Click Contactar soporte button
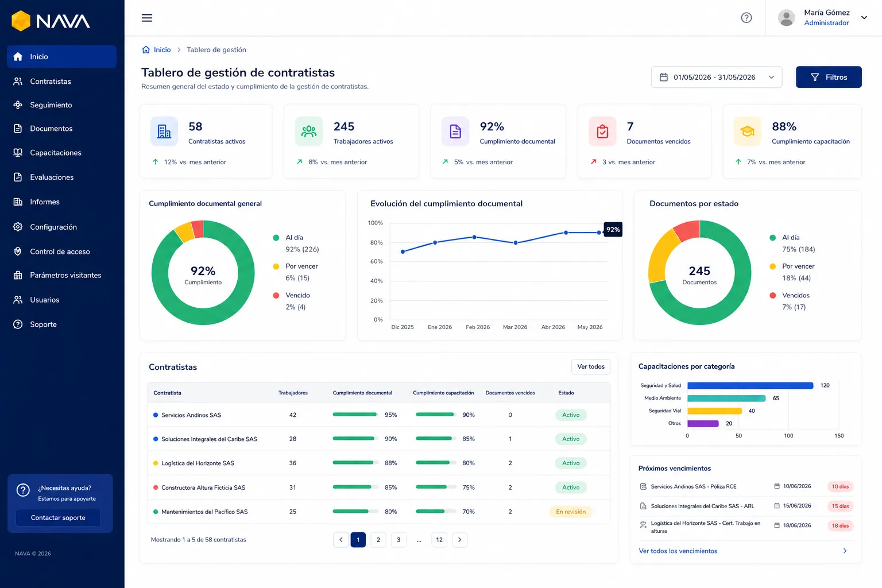Screen dimensions: 882x588 coord(58,517)
